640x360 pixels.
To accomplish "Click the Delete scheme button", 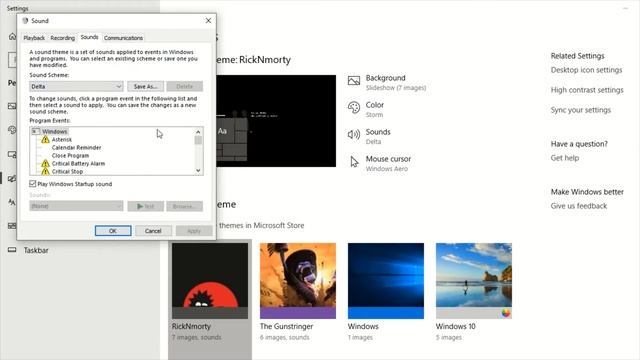I will tap(184, 86).
